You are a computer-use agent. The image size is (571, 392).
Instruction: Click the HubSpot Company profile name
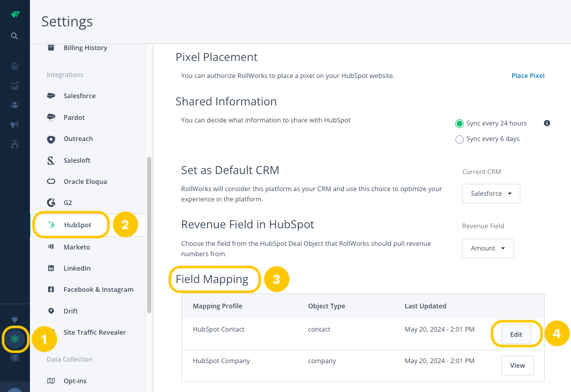pos(221,360)
